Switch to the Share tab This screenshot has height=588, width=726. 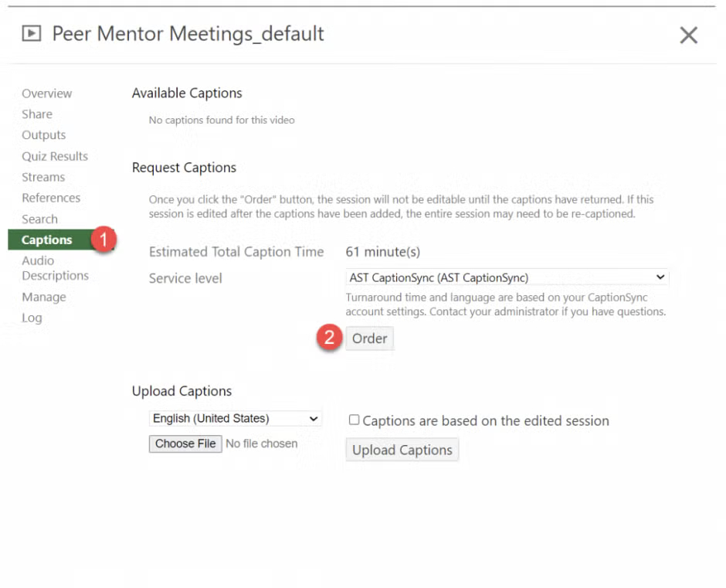(37, 114)
